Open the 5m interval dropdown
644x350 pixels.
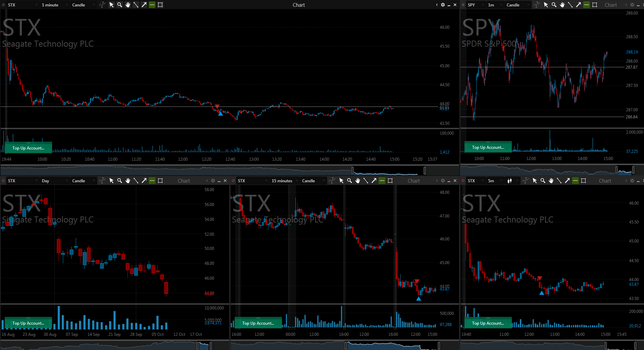(x=495, y=181)
